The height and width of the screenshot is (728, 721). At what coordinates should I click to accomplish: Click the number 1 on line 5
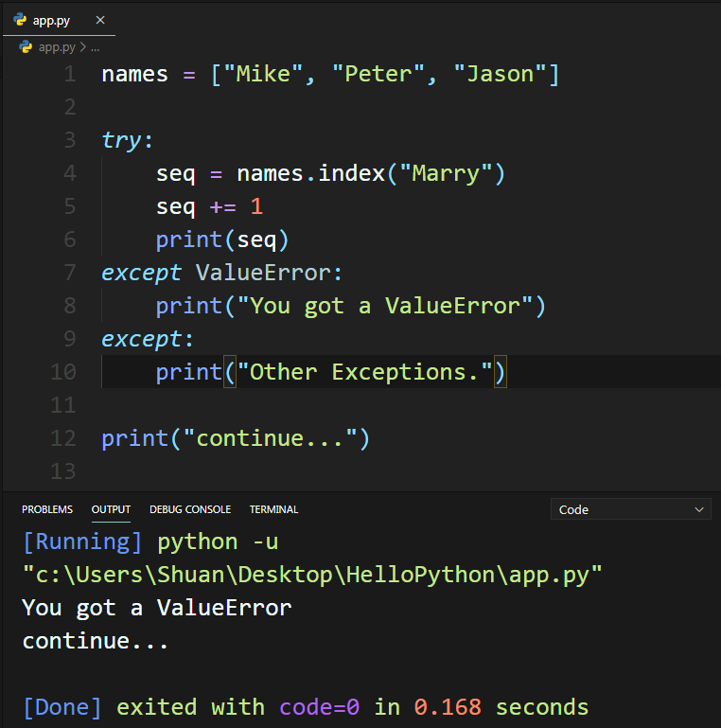(256, 206)
